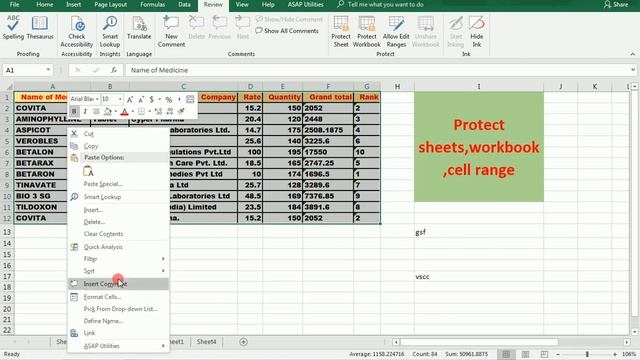Choose Format Cells from context menu
The height and width of the screenshot is (360, 640).
[x=118, y=297]
